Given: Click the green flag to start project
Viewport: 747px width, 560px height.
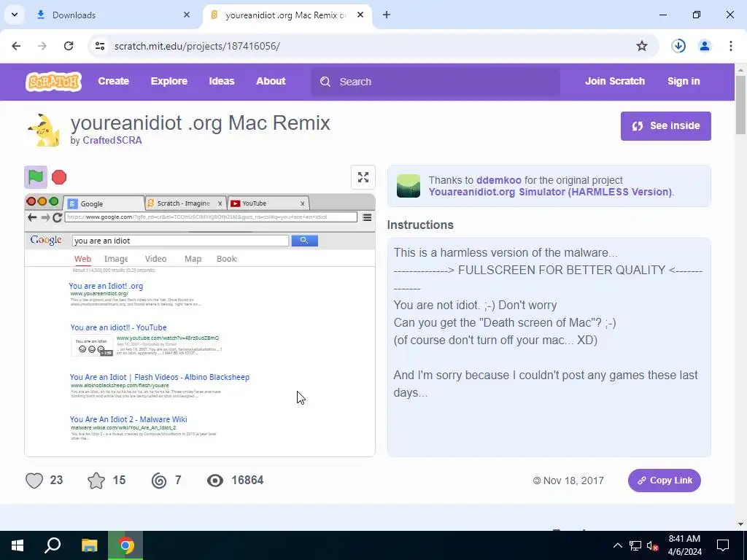Looking at the screenshot, I should (36, 177).
